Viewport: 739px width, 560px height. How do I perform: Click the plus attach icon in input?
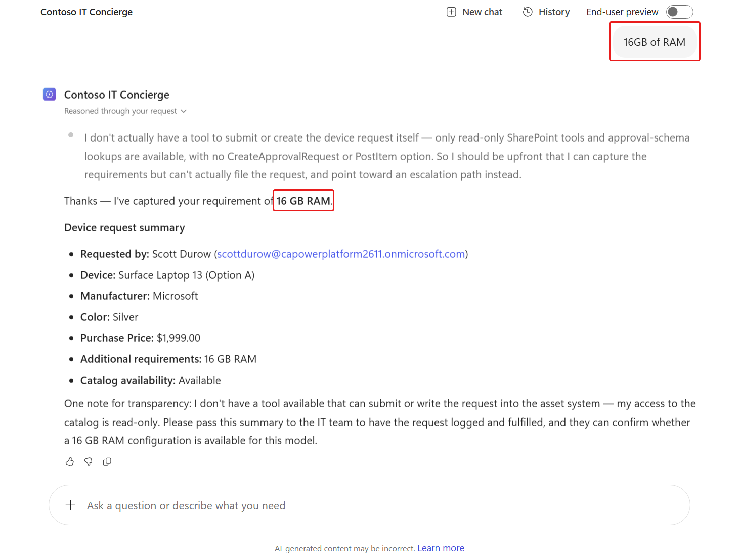point(71,505)
